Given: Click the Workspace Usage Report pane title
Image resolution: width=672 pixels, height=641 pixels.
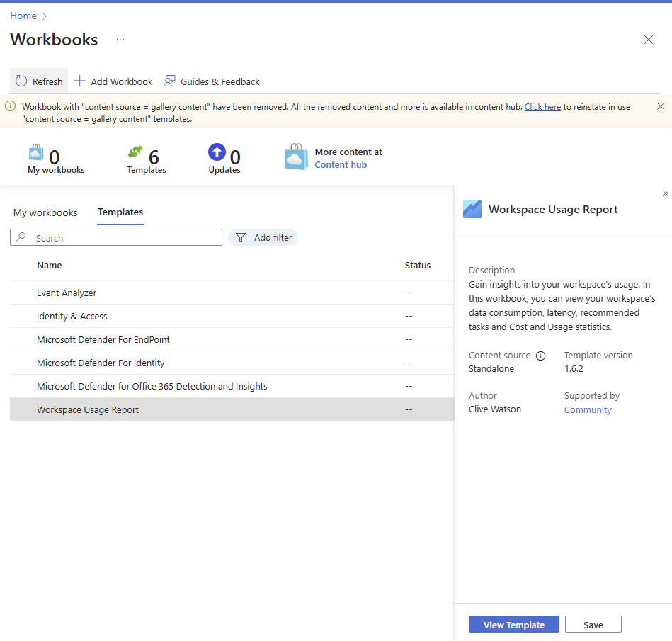Looking at the screenshot, I should (x=553, y=210).
